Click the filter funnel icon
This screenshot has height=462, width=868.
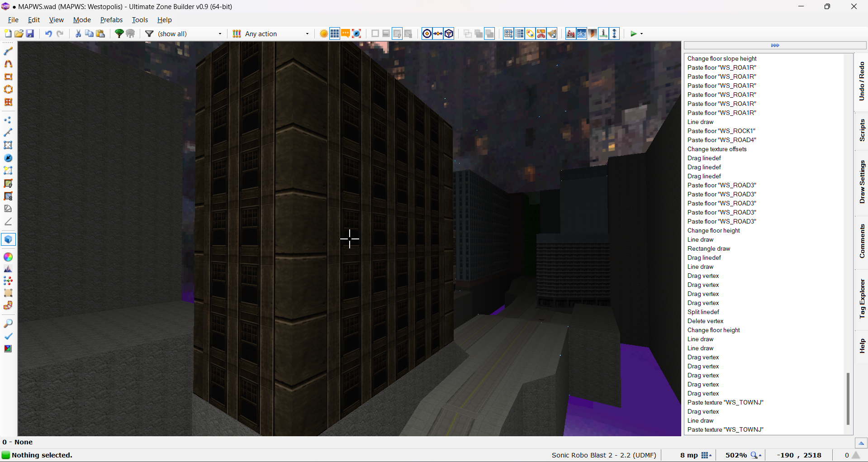pos(149,33)
